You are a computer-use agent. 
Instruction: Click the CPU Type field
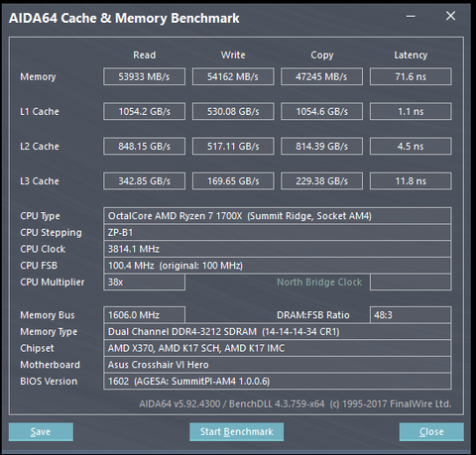278,216
